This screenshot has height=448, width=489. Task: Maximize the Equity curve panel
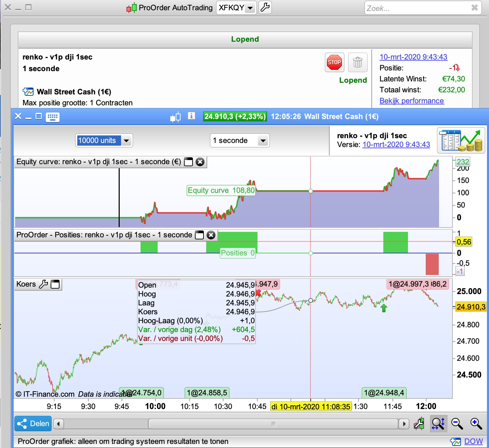[188, 162]
